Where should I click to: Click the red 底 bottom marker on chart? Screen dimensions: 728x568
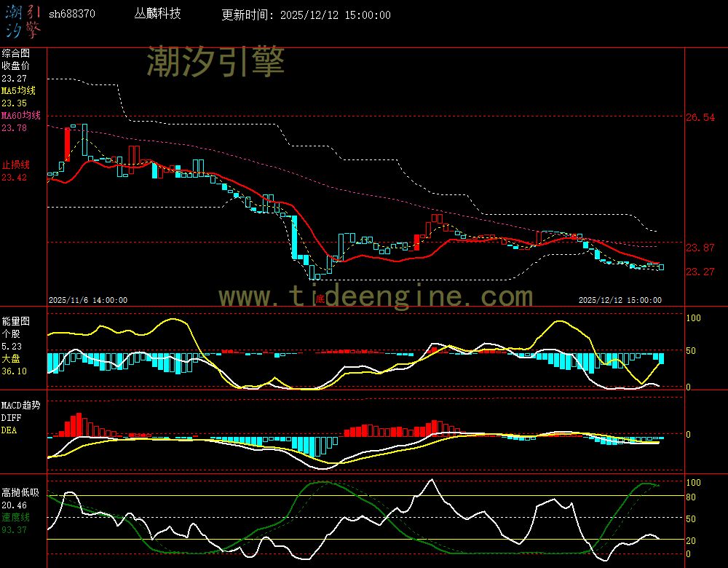pos(318,299)
